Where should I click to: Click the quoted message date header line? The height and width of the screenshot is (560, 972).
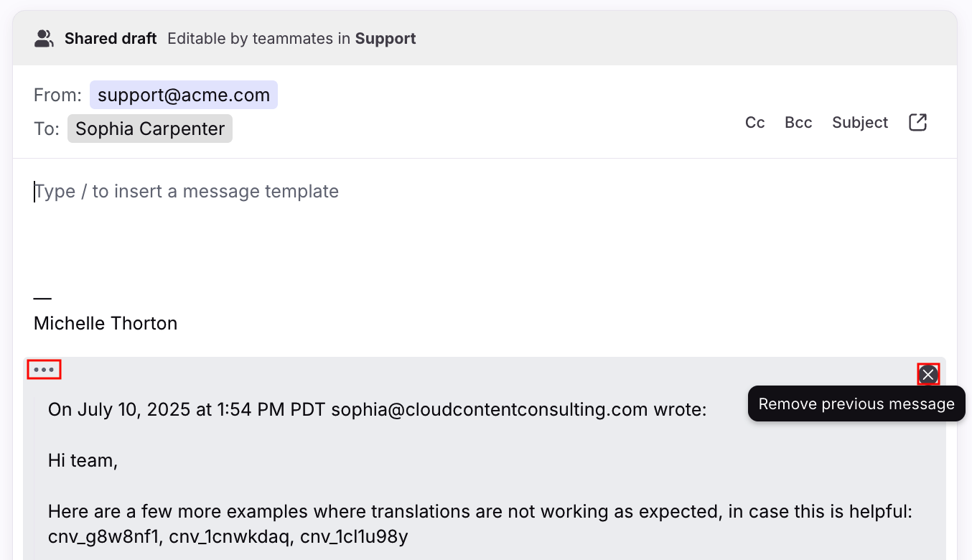(377, 409)
